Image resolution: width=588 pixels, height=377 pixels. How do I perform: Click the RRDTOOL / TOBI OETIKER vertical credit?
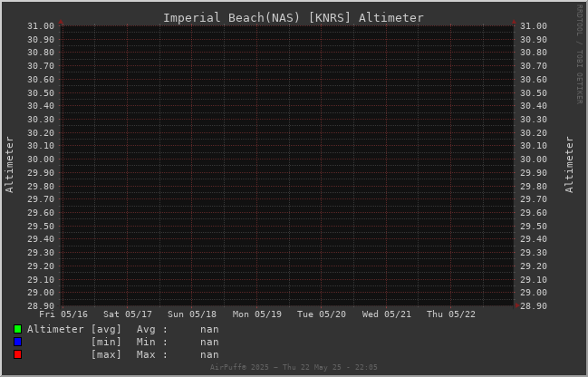pyautogui.click(x=580, y=54)
